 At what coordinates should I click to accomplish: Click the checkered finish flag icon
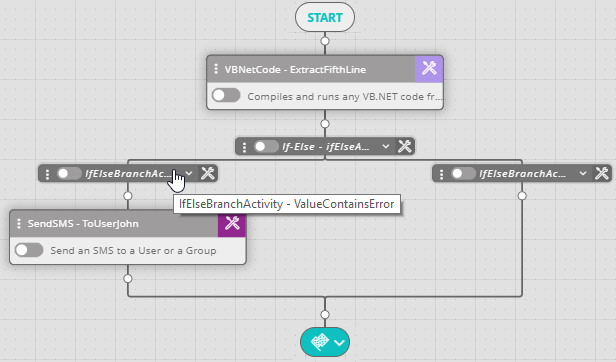[x=320, y=342]
